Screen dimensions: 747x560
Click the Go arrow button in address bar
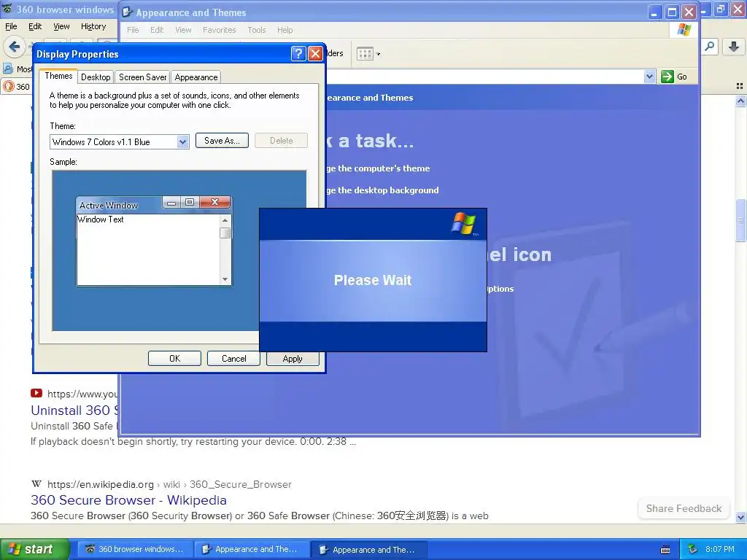(x=667, y=77)
